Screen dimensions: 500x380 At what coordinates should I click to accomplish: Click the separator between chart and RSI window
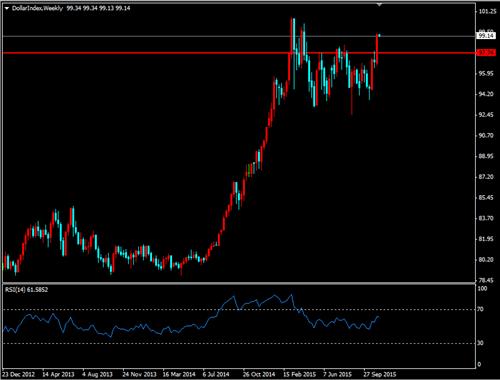pyautogui.click(x=238, y=284)
